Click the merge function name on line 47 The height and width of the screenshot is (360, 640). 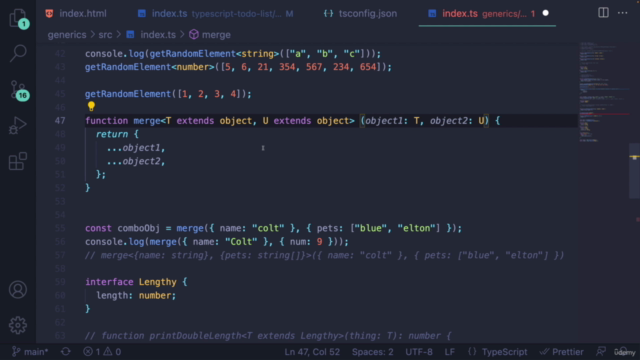point(147,121)
